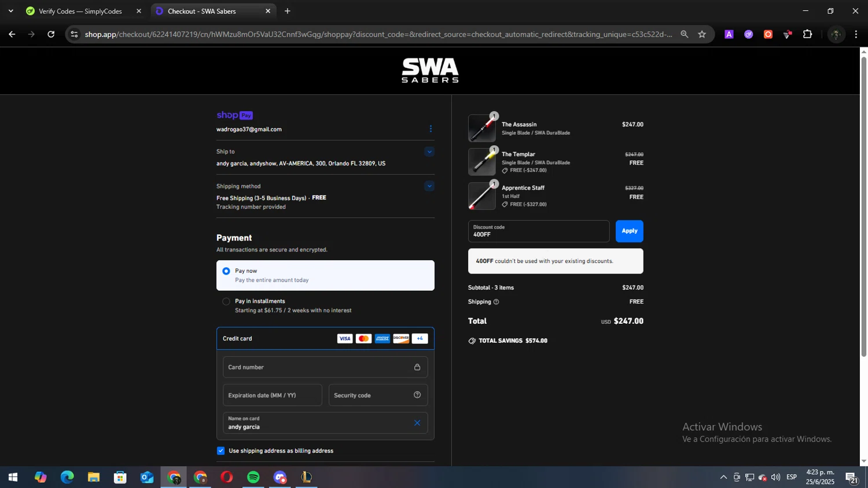Image resolution: width=868 pixels, height=488 pixels.
Task: Open The Templar product thumbnail
Action: (x=482, y=162)
